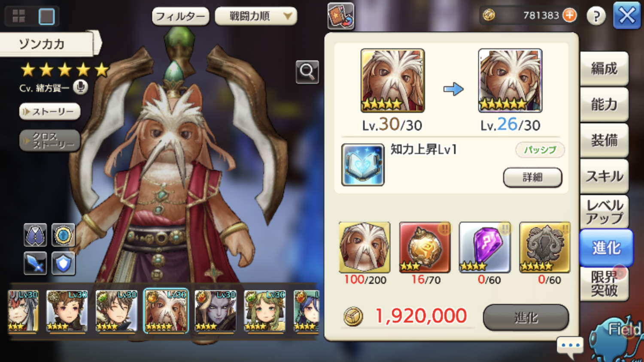Open the スキル tab

[604, 176]
